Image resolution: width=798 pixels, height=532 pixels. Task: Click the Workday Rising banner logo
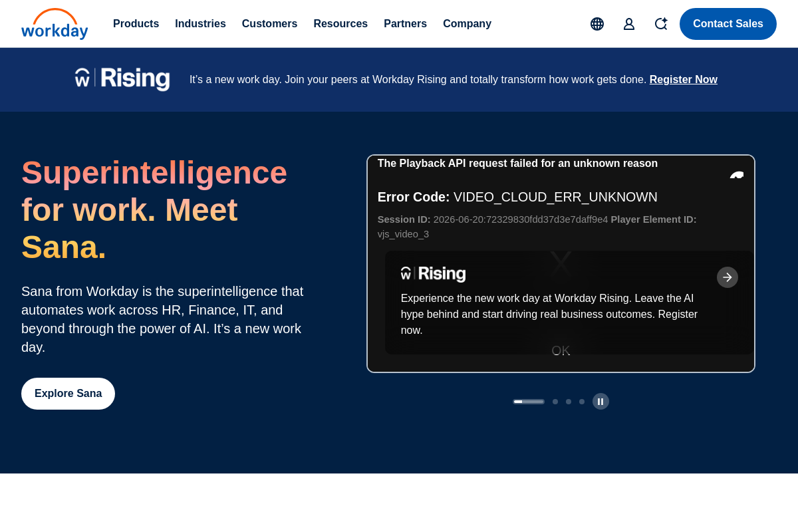tap(122, 78)
